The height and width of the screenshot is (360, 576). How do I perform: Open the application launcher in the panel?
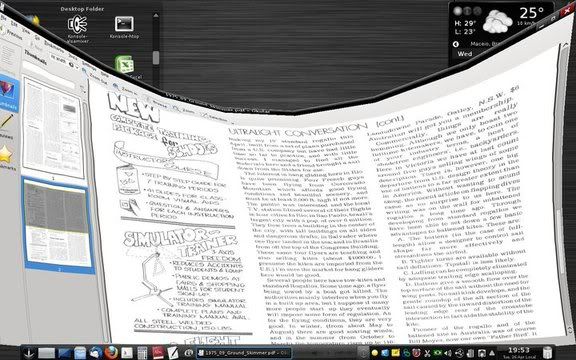tap(29, 353)
